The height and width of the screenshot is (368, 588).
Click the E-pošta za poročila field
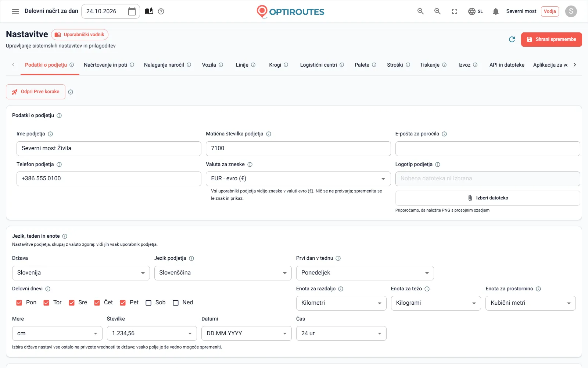(x=488, y=149)
